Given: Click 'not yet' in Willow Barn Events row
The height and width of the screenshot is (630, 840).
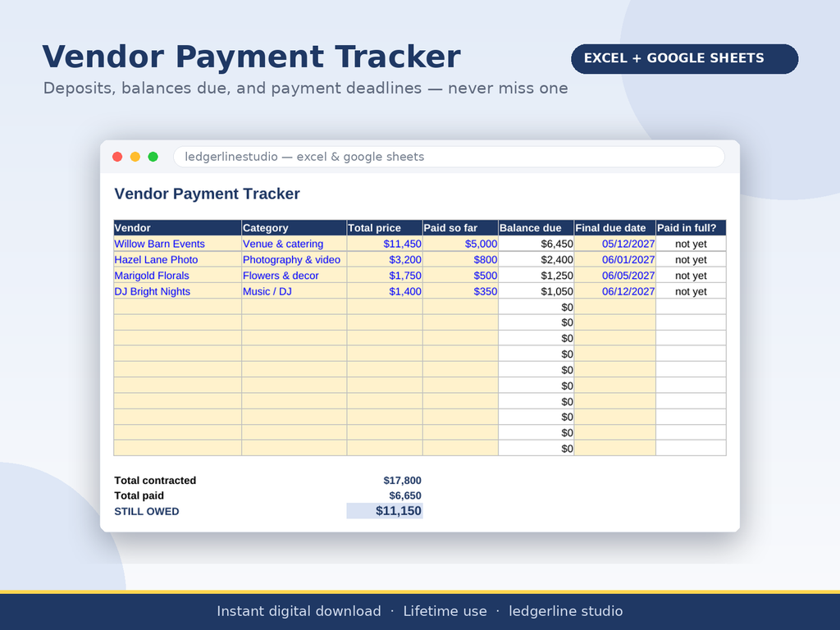Looking at the screenshot, I should pyautogui.click(x=691, y=244).
